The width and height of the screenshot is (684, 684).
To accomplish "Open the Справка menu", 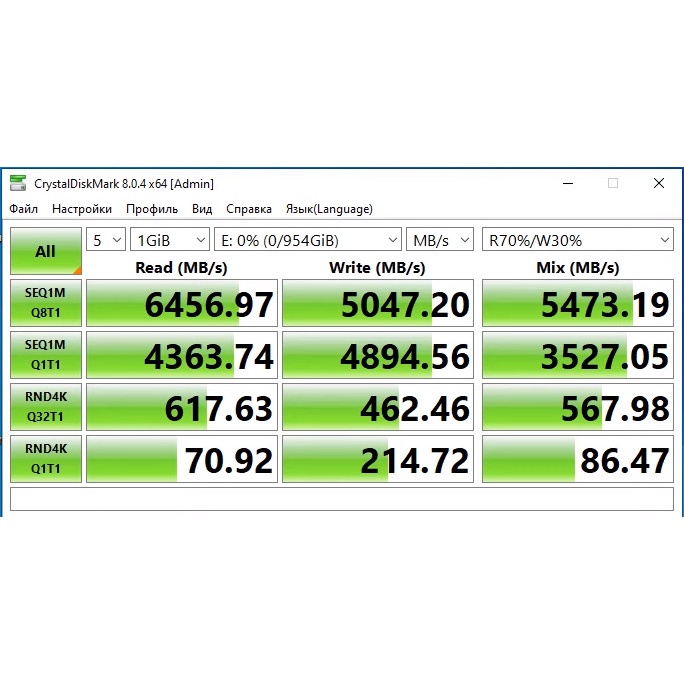I will point(249,209).
